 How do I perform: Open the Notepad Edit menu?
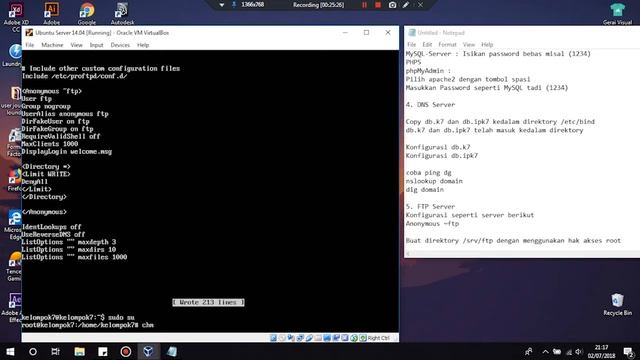coord(427,44)
